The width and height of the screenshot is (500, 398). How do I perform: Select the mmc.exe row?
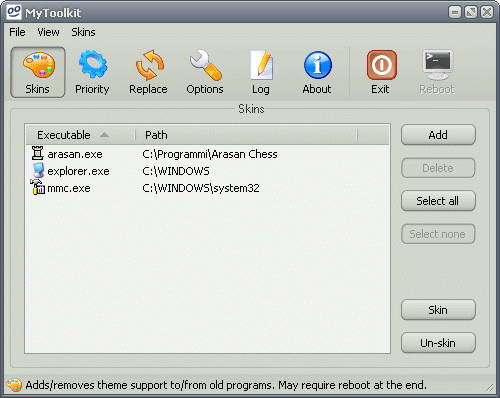pyautogui.click(x=207, y=188)
